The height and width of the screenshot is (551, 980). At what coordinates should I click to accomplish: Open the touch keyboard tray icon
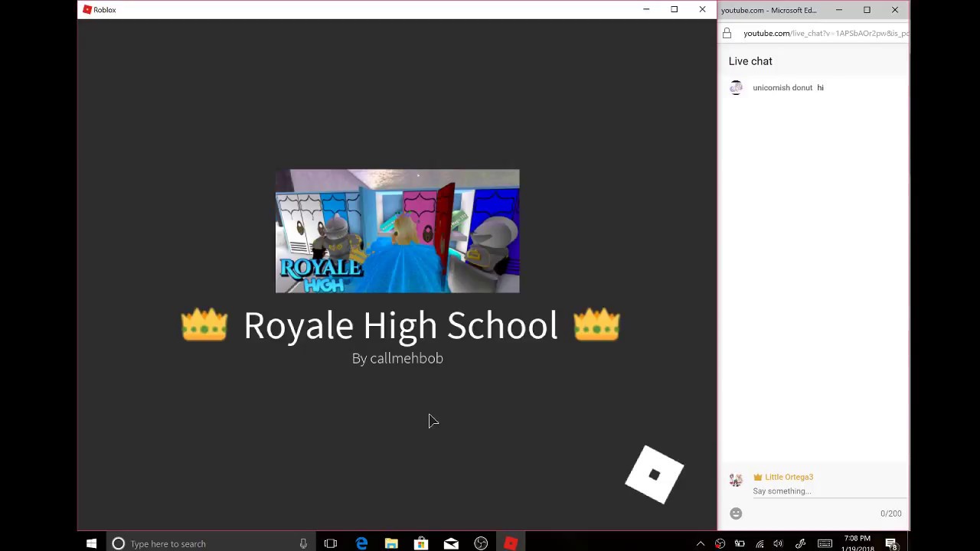[825, 543]
